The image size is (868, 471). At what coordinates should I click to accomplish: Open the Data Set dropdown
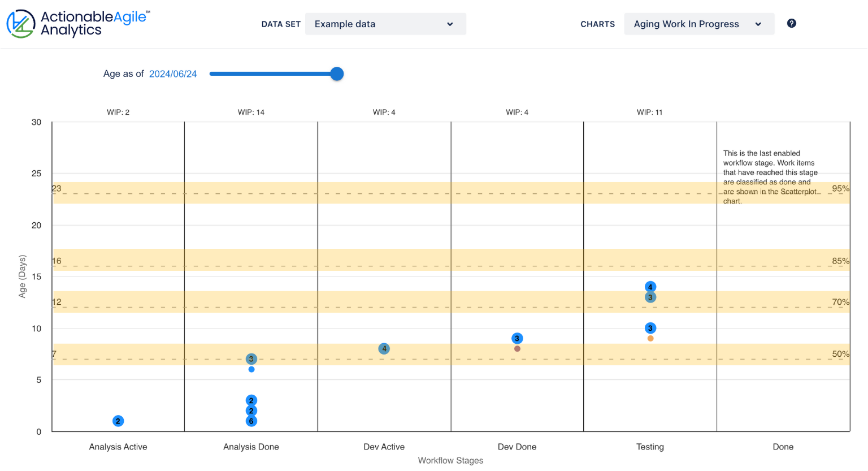(385, 24)
